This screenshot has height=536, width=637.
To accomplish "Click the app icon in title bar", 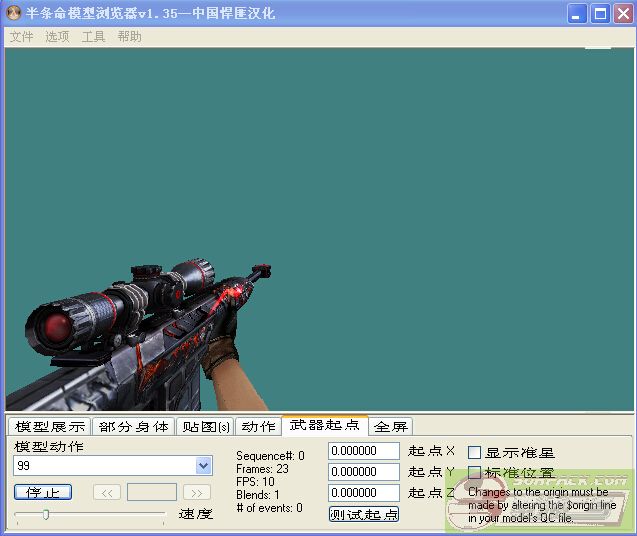I will 14,13.
